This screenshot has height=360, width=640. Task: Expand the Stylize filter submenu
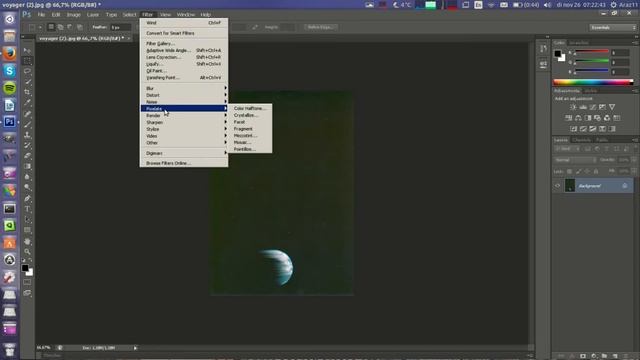pyautogui.click(x=184, y=129)
